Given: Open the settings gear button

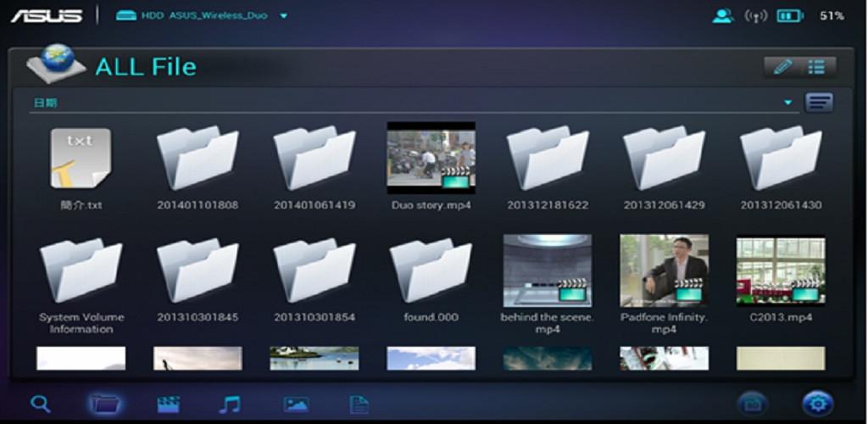Looking at the screenshot, I should 818,404.
